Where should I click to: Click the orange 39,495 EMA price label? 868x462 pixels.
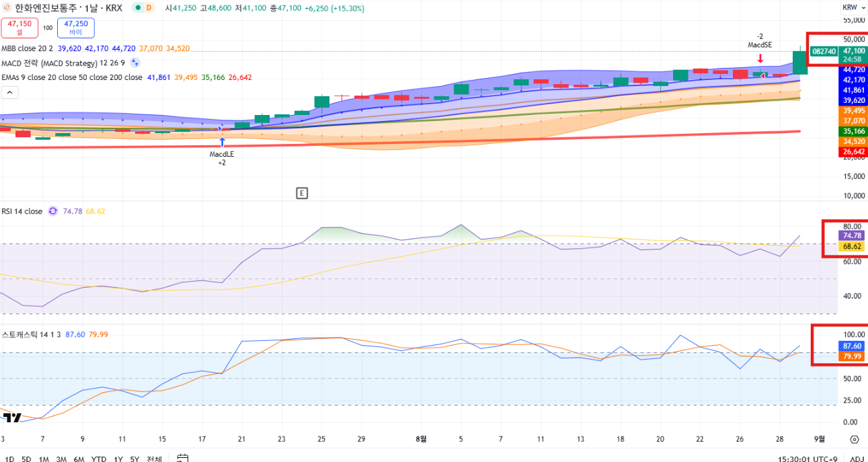[x=853, y=111]
